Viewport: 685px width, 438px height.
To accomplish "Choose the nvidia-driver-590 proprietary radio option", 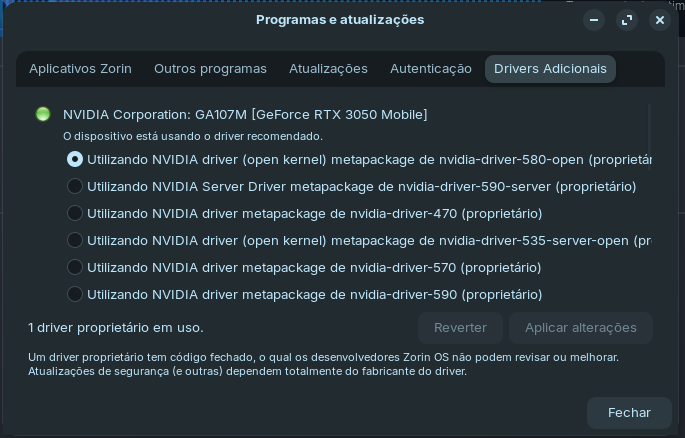I will click(75, 294).
